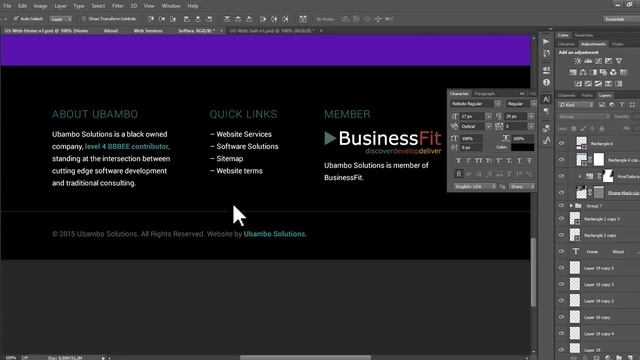Click the Character panel text color swatch
This screenshot has height=360, width=640.
[522, 147]
